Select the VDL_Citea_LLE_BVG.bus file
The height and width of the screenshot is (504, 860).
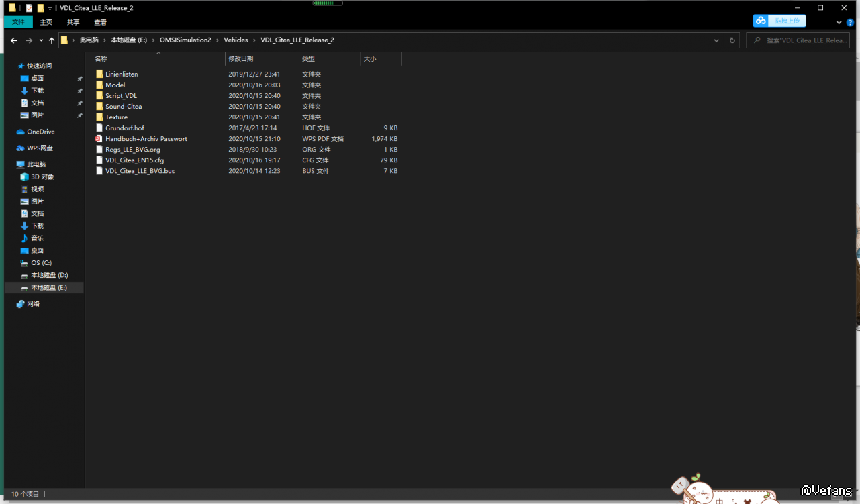coord(140,170)
